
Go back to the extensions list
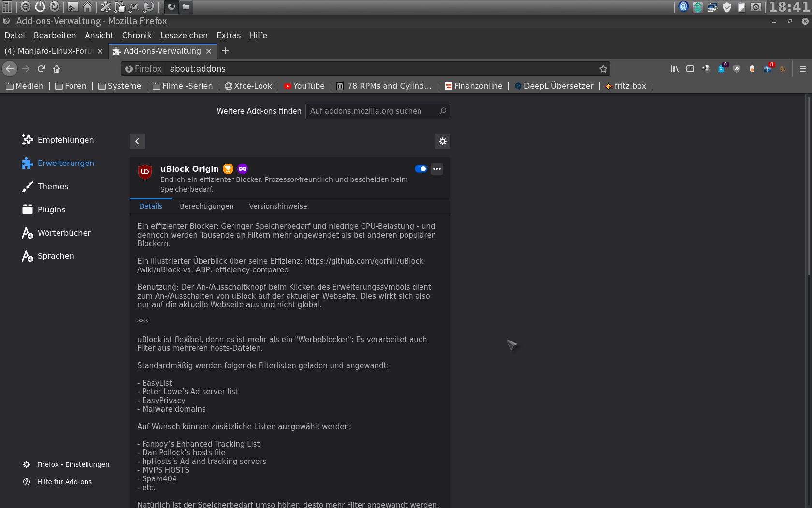[137, 141]
